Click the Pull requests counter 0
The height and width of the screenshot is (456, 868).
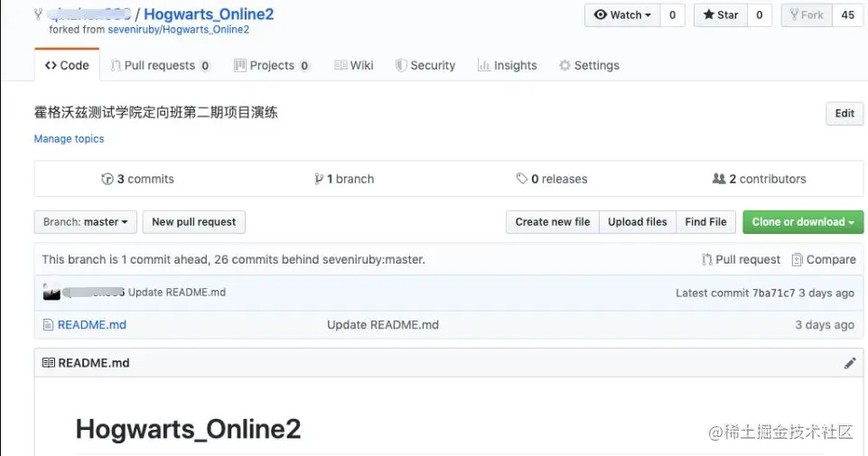205,66
